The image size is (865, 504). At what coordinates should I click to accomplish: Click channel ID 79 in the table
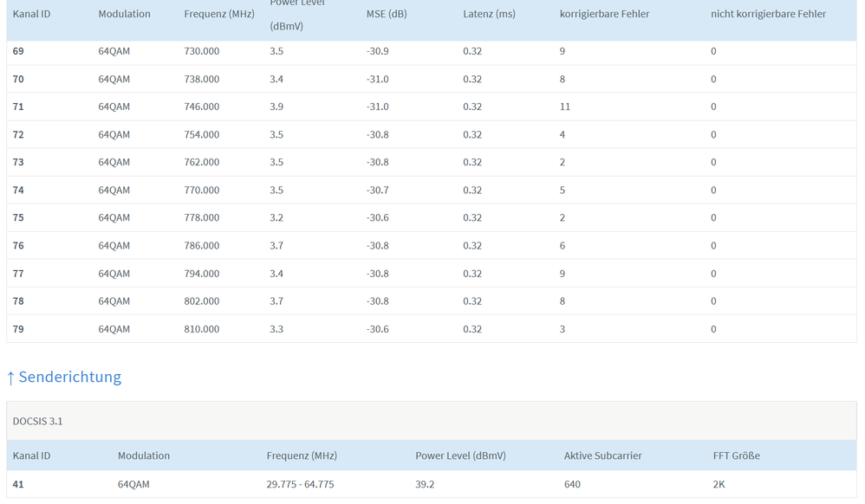(18, 329)
